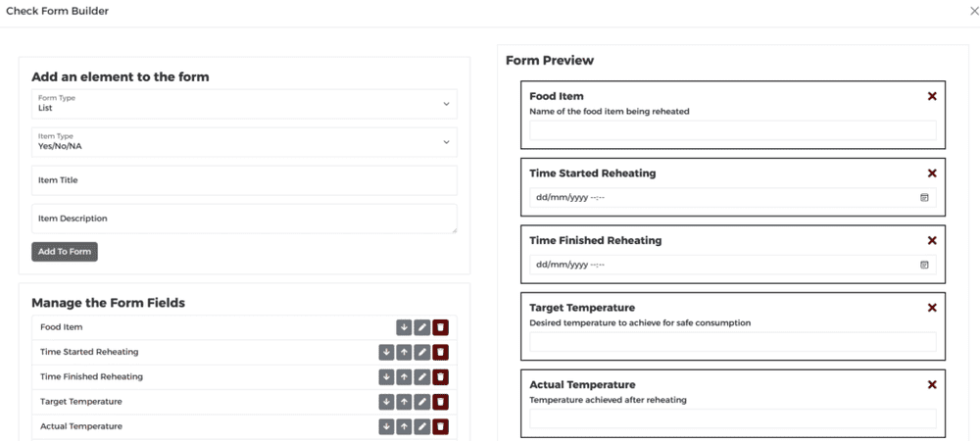980x441 pixels.
Task: Delete the Actual Temperature field
Action: point(441,426)
